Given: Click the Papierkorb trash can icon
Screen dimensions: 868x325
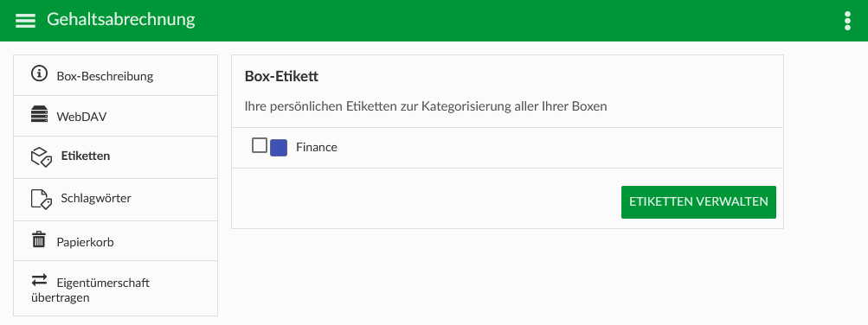Looking at the screenshot, I should pyautogui.click(x=39, y=240).
